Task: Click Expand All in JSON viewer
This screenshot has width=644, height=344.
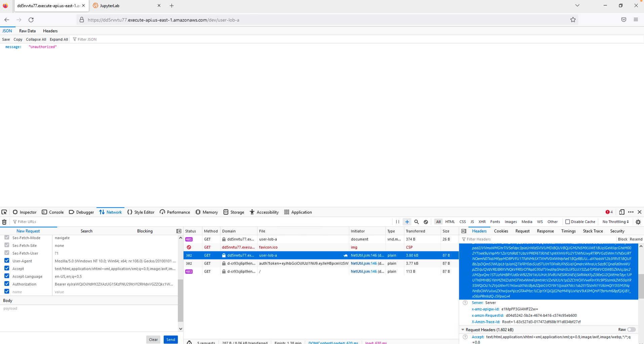Action: [x=59, y=39]
